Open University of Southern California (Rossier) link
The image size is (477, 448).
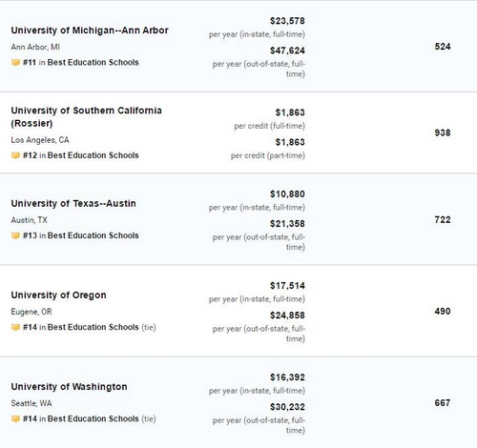tap(86, 116)
